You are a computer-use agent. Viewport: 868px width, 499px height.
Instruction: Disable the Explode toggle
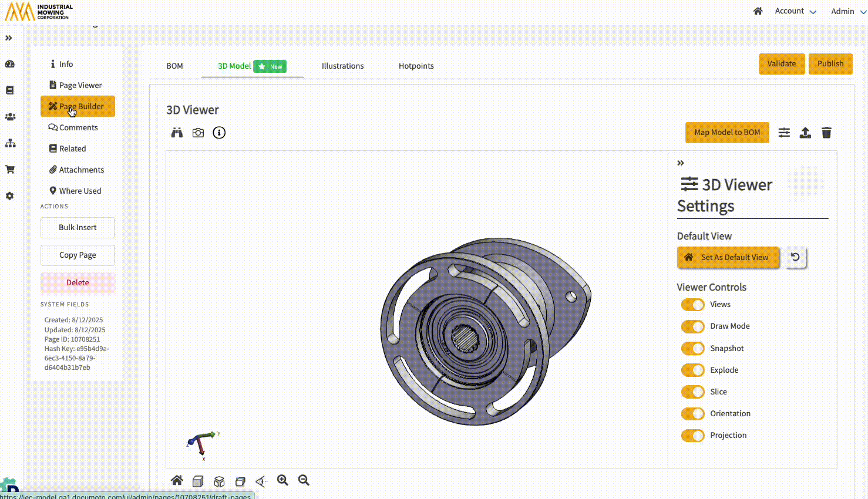[x=692, y=370]
